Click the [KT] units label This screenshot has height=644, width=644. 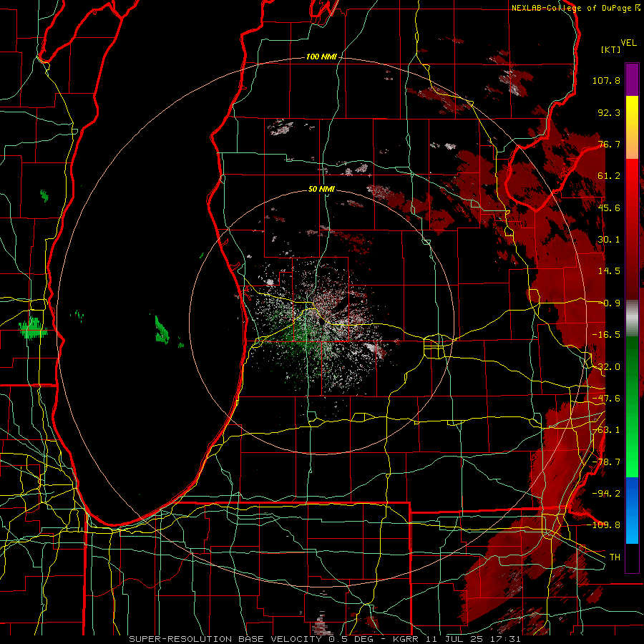coord(611,49)
